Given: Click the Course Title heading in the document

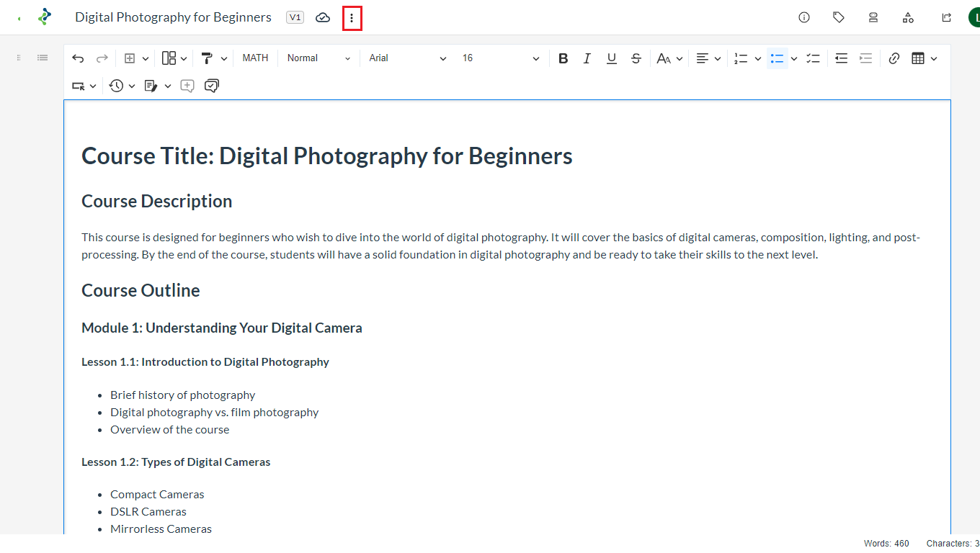Looking at the screenshot, I should point(327,156).
